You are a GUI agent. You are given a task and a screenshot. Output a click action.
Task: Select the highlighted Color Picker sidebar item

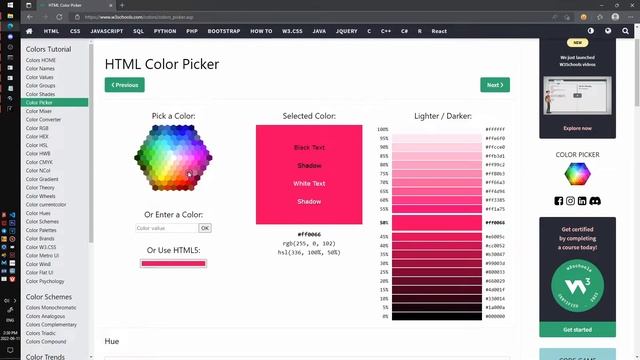click(54, 102)
